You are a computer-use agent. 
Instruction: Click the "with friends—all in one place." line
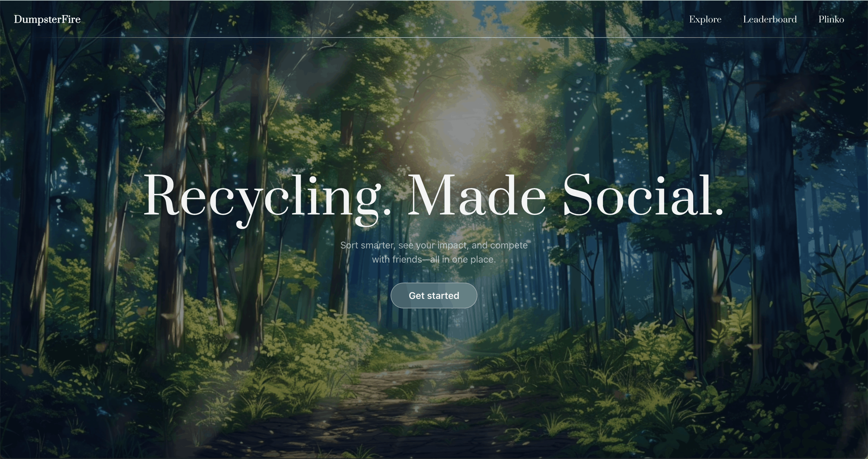434,260
